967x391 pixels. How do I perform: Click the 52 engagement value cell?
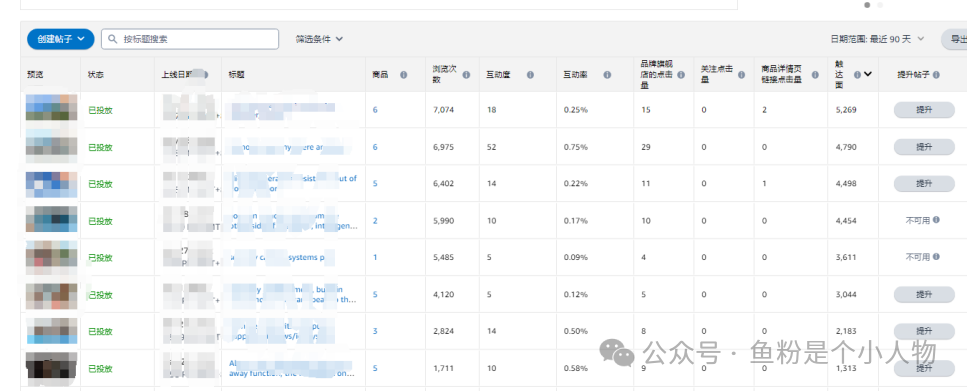tap(491, 147)
